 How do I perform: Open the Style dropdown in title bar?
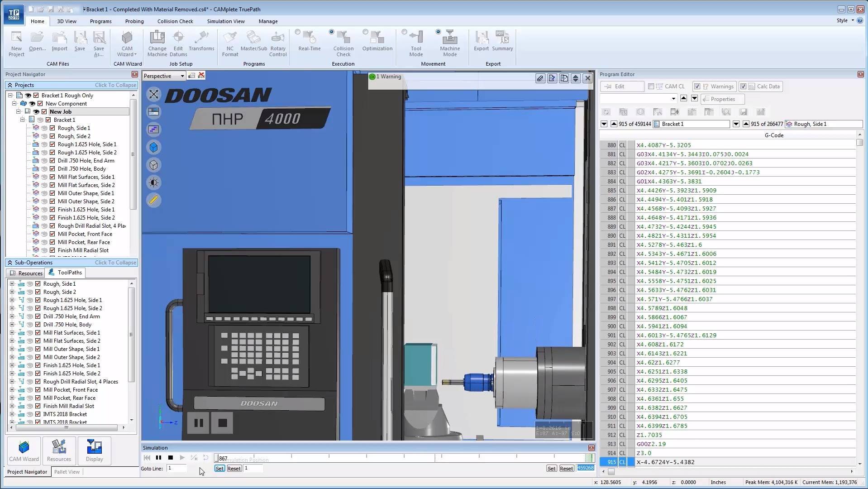(845, 20)
